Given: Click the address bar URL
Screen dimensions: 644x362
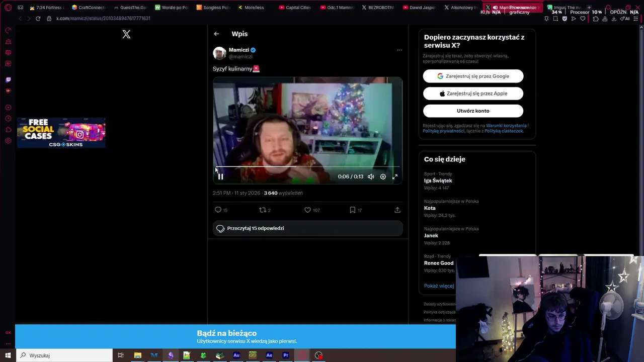Looking at the screenshot, I should (x=103, y=19).
